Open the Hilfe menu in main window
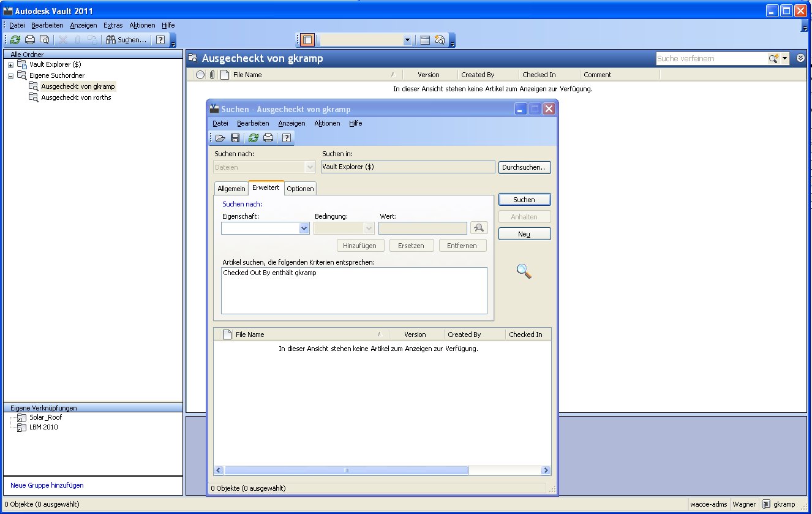The height and width of the screenshot is (514, 812). (168, 25)
